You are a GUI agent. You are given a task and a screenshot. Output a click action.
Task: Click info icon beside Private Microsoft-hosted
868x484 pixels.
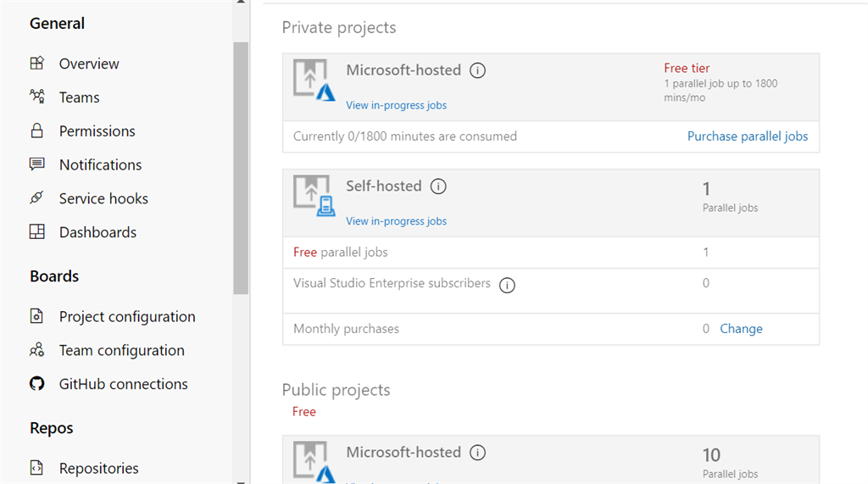click(478, 70)
